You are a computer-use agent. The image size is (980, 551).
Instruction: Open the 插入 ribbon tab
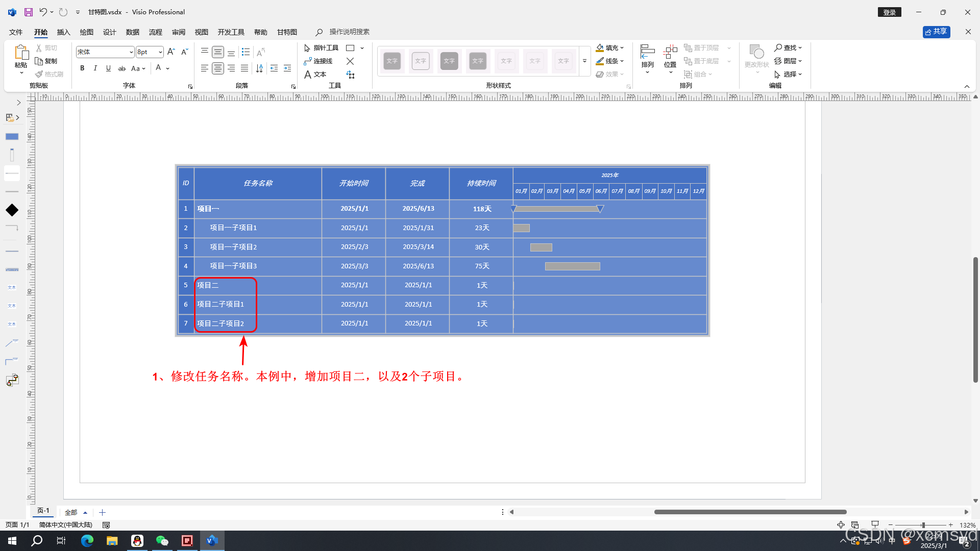(63, 32)
